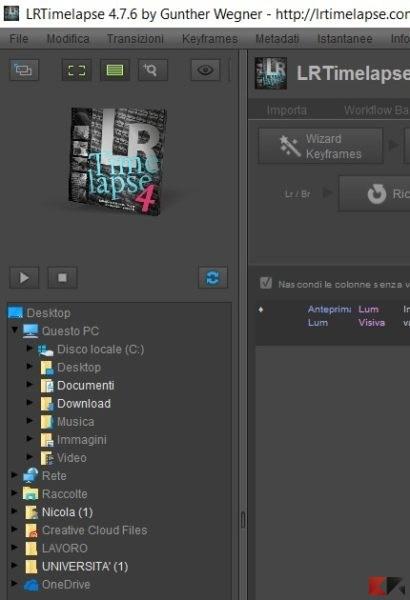The image size is (410, 600).
Task: Expand the Immagini folder arrow
Action: (x=29, y=438)
